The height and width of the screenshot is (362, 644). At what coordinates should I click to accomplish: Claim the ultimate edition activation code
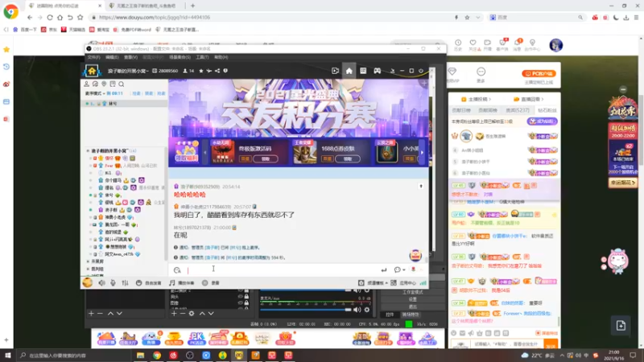coord(266,158)
